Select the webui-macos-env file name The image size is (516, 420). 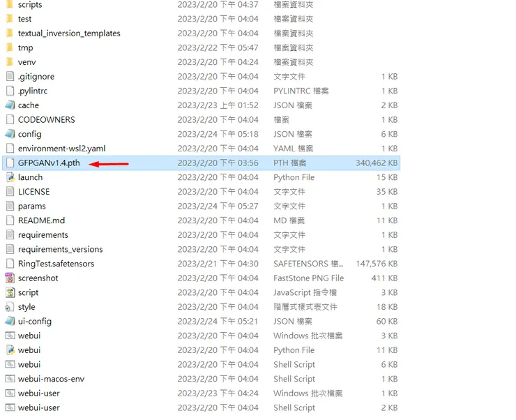click(51, 379)
